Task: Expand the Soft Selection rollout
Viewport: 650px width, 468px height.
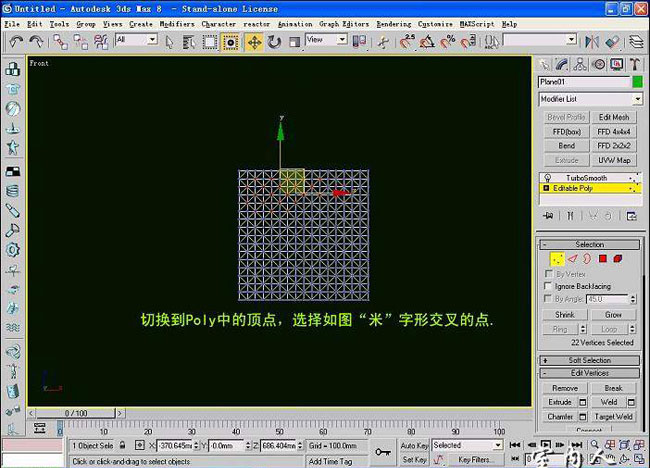Action: click(589, 360)
